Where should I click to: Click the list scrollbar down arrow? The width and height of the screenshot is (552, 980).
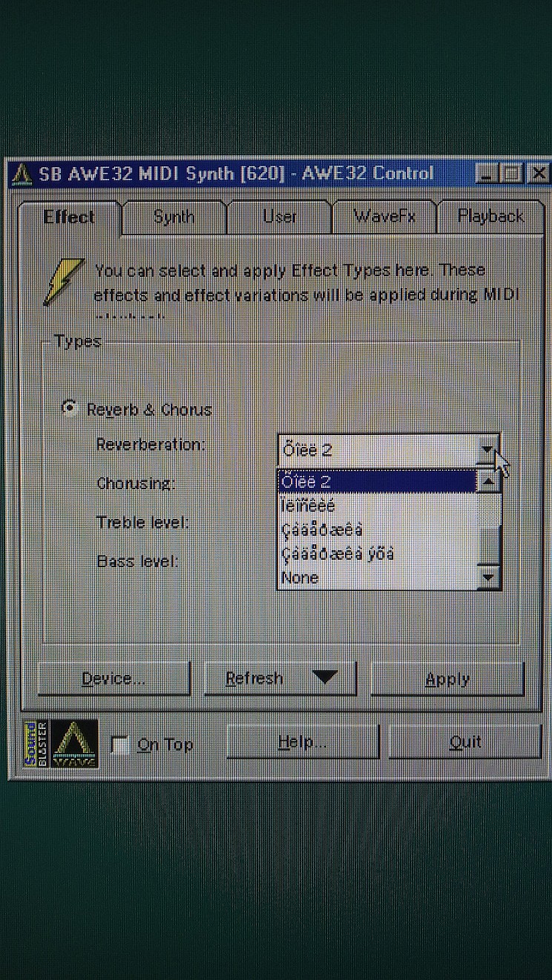point(488,578)
